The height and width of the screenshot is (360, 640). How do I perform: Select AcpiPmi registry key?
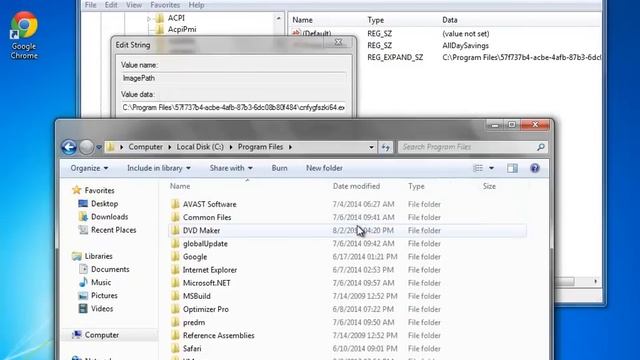pyautogui.click(x=182, y=29)
